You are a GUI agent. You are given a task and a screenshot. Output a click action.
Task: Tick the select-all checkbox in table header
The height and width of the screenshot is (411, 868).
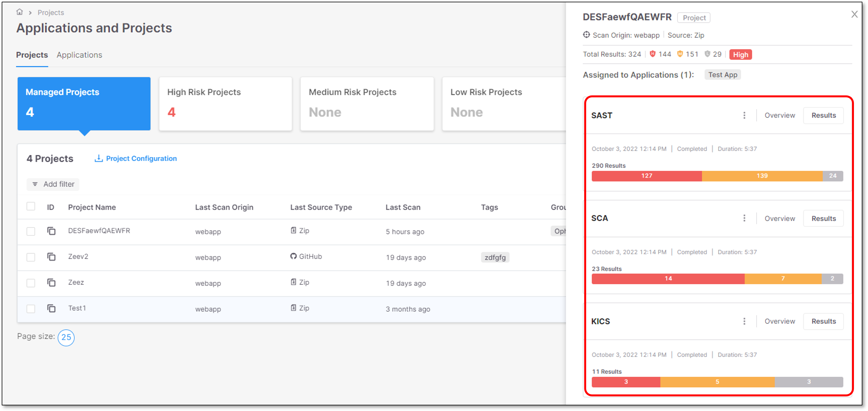pos(31,206)
